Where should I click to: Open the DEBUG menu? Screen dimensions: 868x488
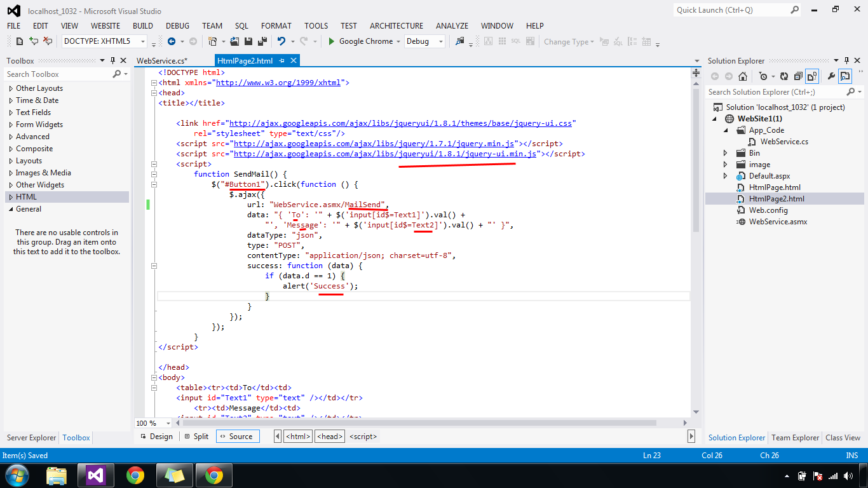pos(178,26)
